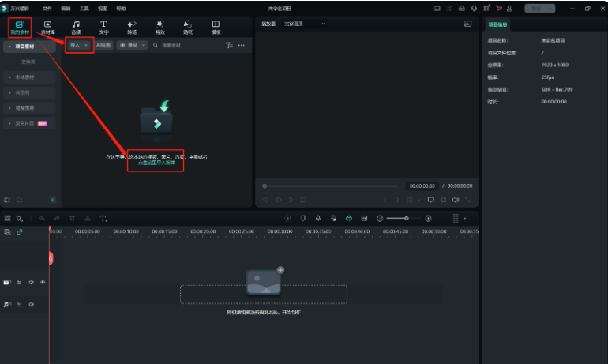Select the 文字 (Text) tool icon
Screen dimensions: 608x364
(103, 27)
